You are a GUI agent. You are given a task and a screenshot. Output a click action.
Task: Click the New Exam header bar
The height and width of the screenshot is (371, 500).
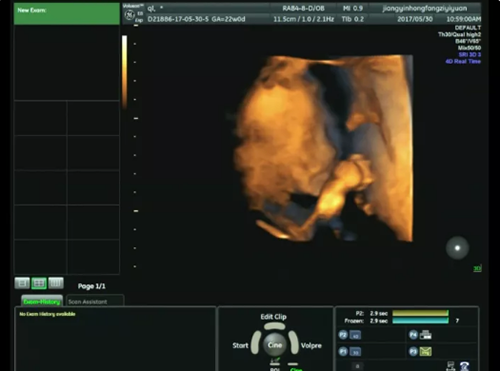pos(67,14)
